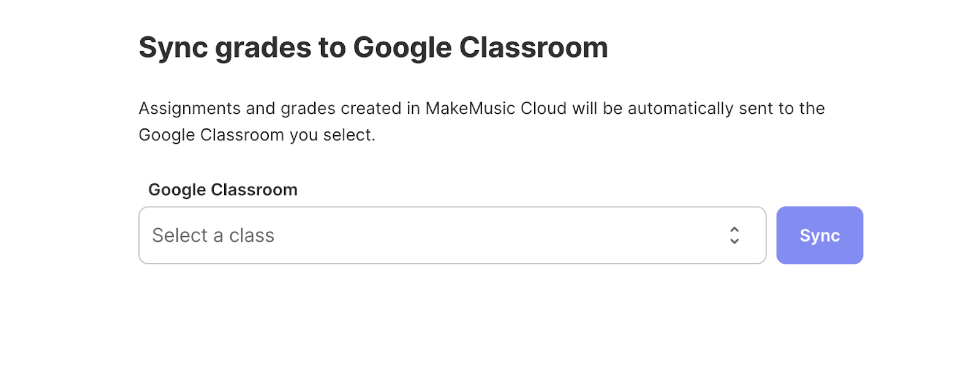The image size is (980, 391).
Task: Click the Sync grades to Google Classroom heading
Action: coord(373,48)
